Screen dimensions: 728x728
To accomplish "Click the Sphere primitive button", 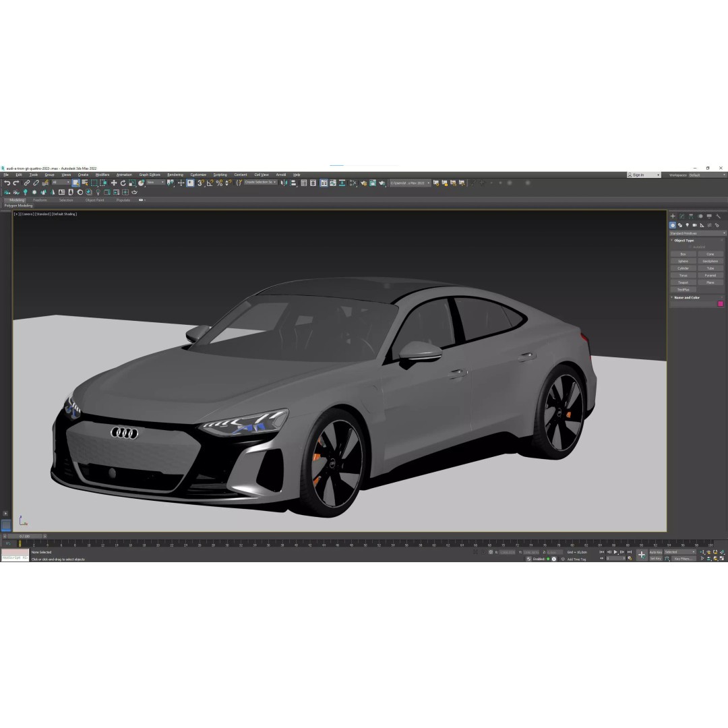I will [x=684, y=262].
